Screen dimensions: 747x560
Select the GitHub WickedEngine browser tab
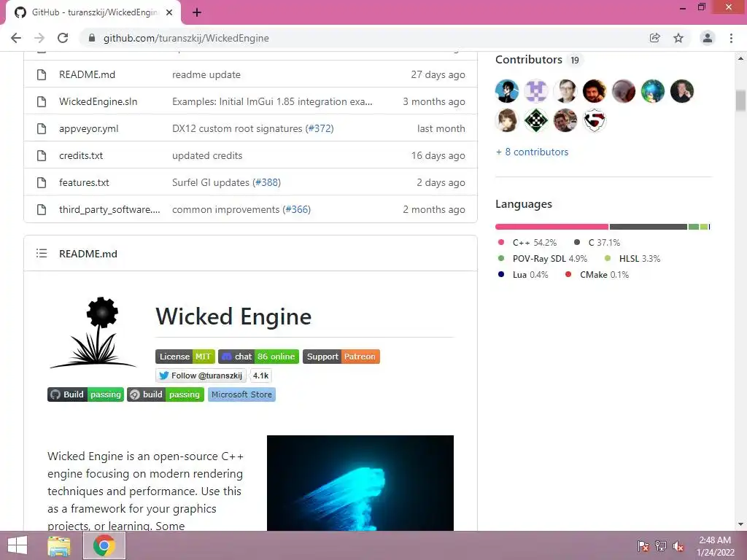coord(93,13)
